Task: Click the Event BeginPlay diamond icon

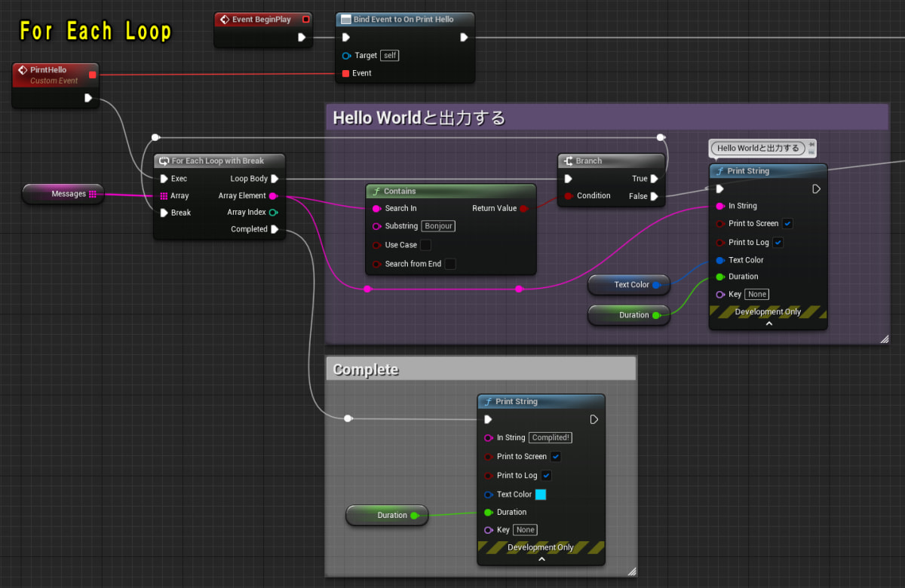Action: [224, 18]
